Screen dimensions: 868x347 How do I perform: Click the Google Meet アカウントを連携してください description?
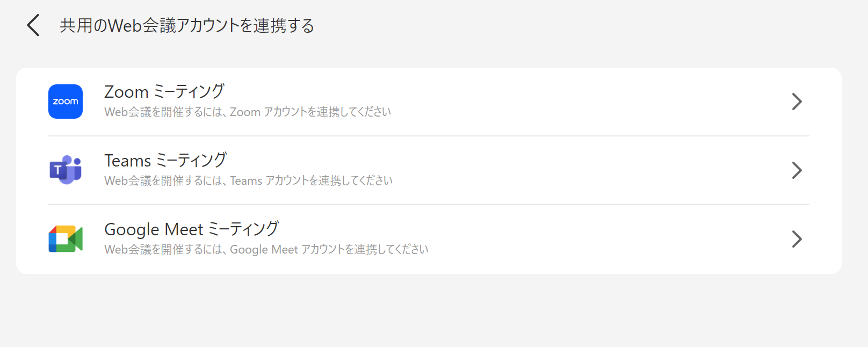[x=266, y=250]
